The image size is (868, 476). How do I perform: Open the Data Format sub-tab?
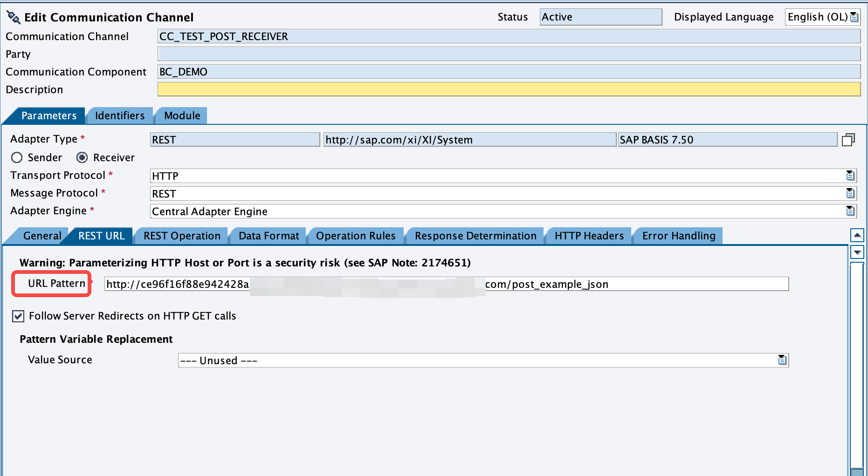[x=269, y=236]
